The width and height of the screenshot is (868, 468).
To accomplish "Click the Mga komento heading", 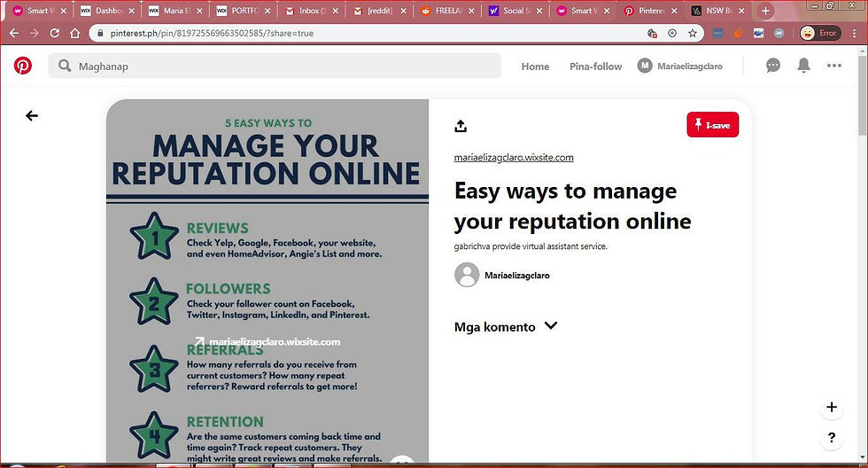I will [x=495, y=327].
